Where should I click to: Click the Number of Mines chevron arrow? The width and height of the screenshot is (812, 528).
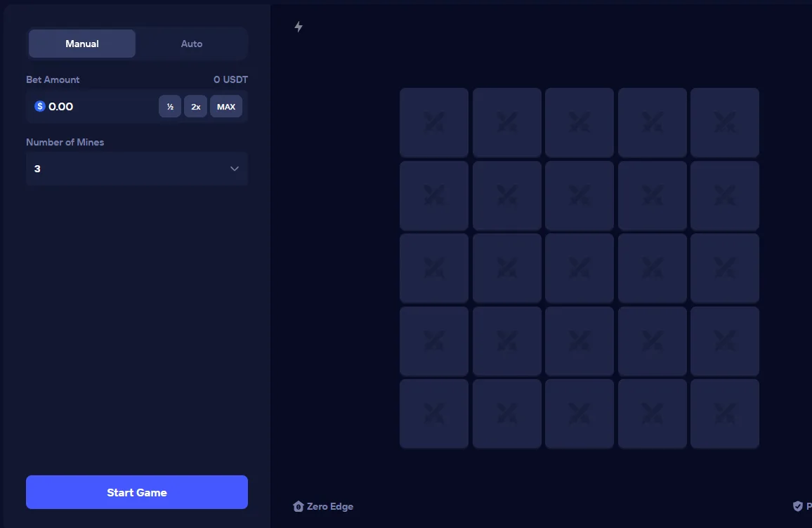pos(234,169)
